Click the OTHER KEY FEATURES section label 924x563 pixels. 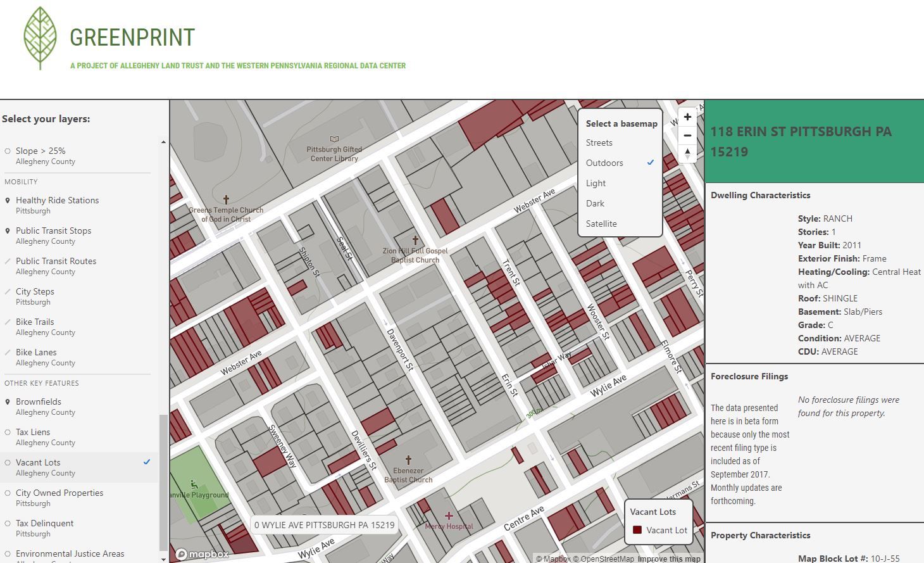point(42,383)
